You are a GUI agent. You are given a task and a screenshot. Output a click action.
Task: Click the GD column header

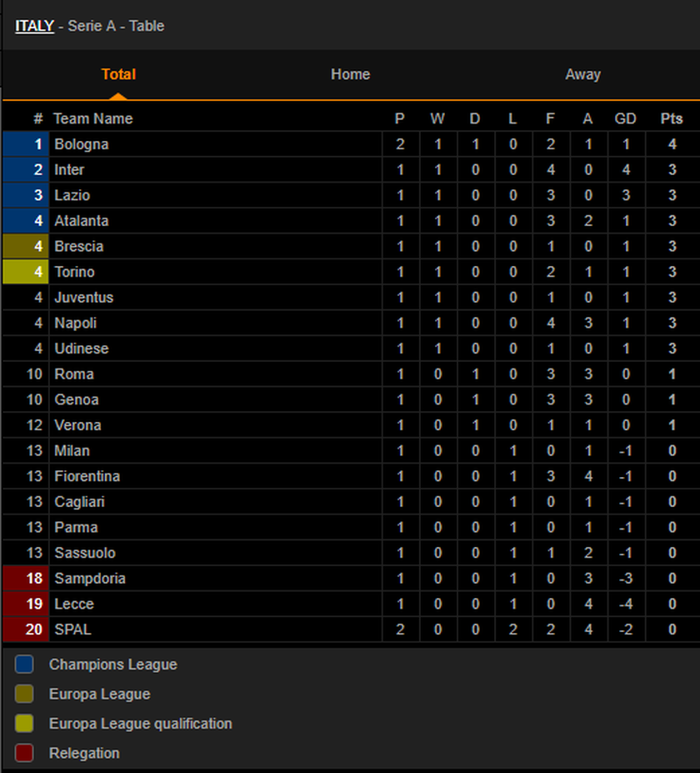(625, 118)
